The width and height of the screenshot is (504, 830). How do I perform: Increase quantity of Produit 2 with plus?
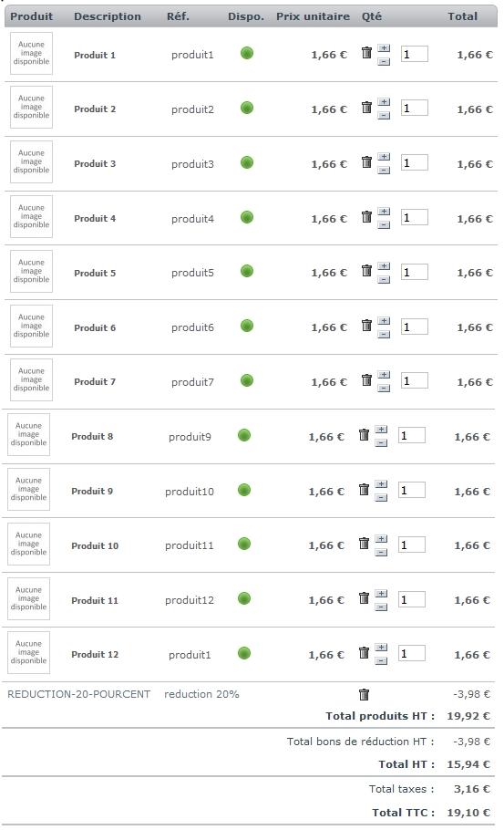[x=385, y=101]
